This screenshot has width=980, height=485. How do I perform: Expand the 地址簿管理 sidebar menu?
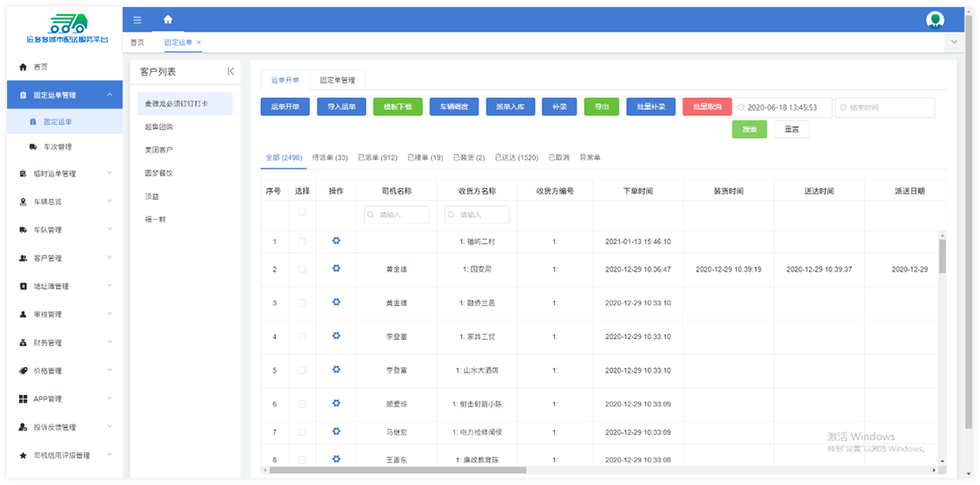(65, 286)
